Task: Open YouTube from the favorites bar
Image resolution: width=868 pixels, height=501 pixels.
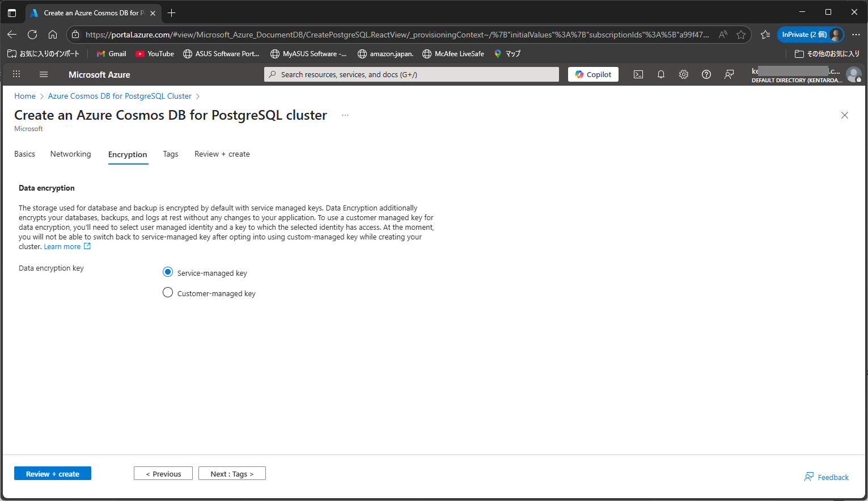Action: tap(154, 53)
